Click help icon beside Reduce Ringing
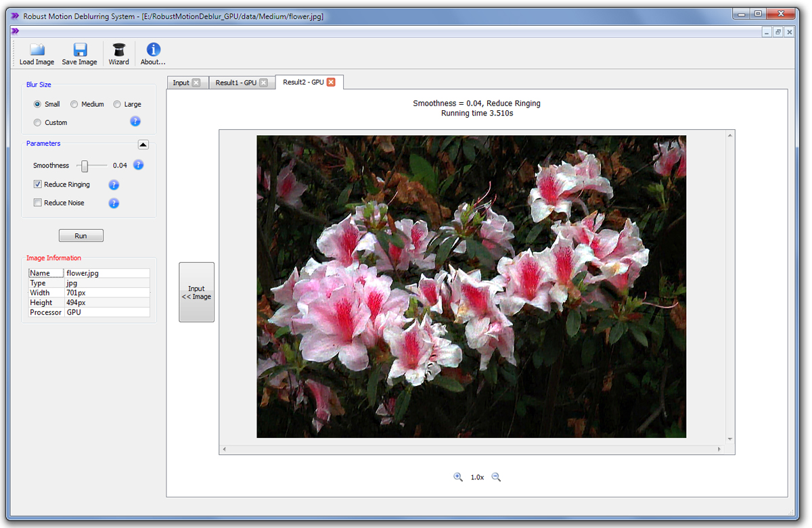 pos(114,185)
